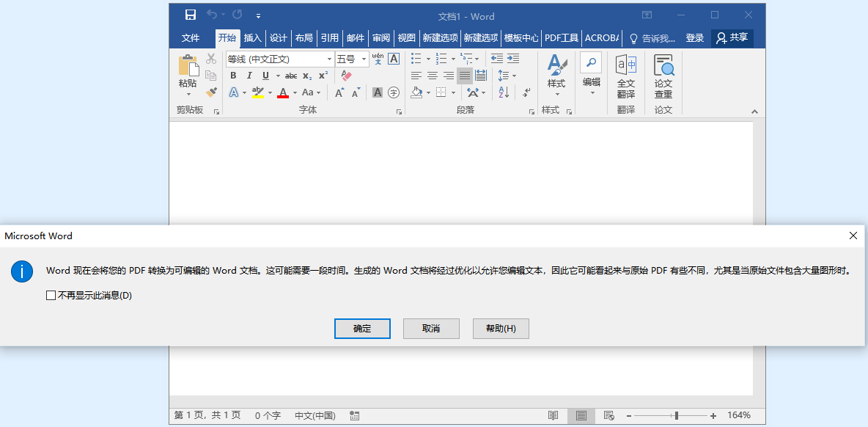Open the font color dropdown arrow
The image size is (868, 427).
[295, 92]
